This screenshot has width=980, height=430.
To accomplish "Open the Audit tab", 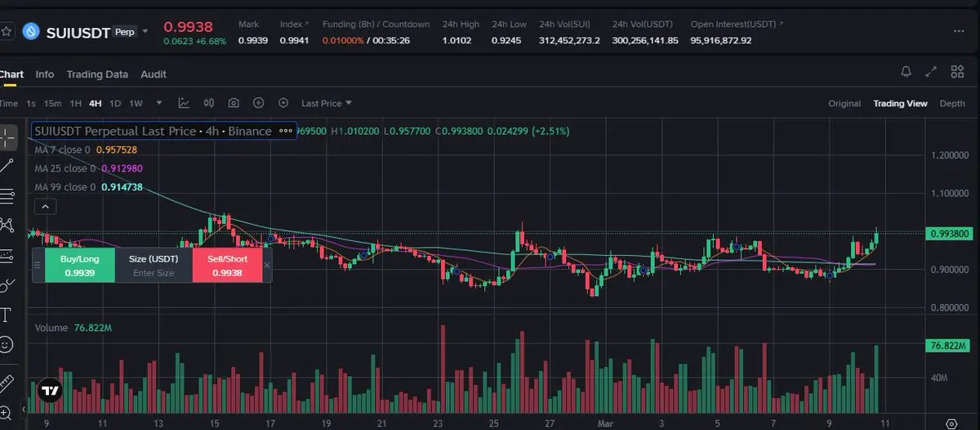I will point(154,74).
